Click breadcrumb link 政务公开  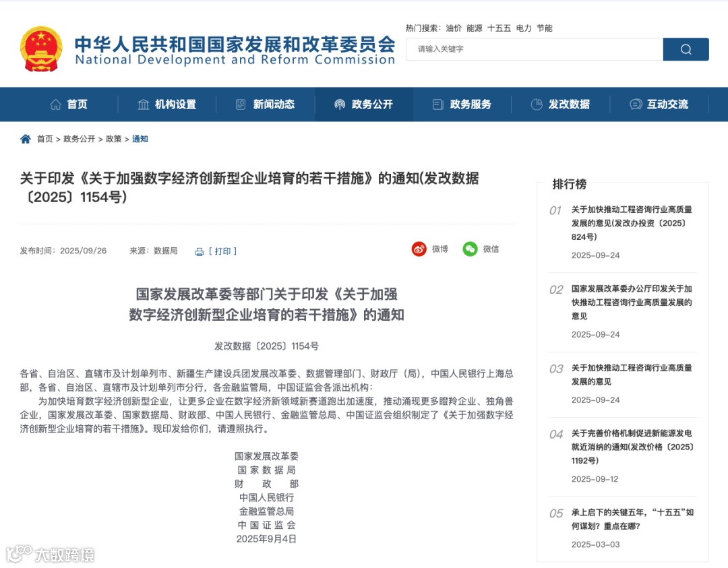(x=79, y=139)
